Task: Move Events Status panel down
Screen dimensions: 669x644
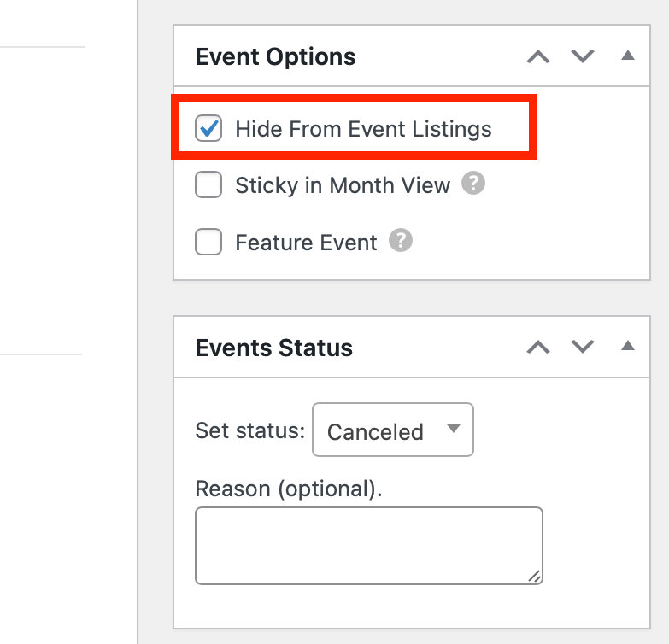Action: pyautogui.click(x=583, y=348)
